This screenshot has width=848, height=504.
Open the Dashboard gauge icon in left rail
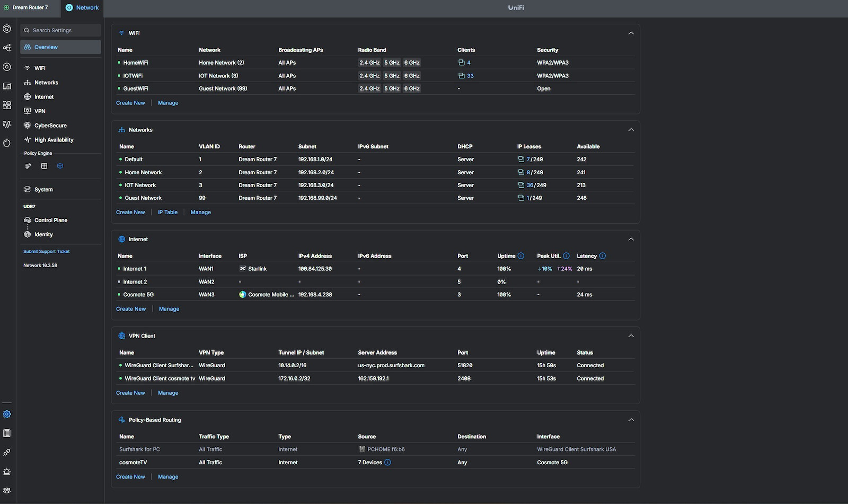[7, 29]
